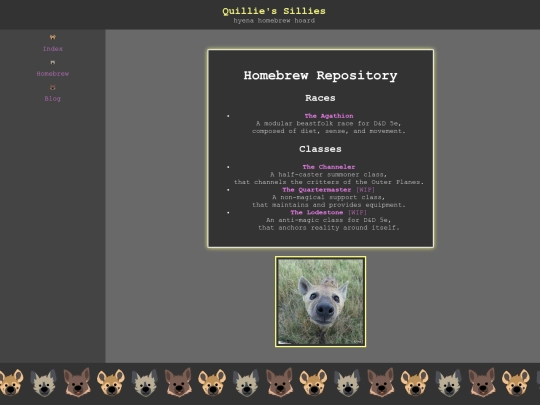This screenshot has width=540, height=405.
Task: Click the 'hyena homebrew hoard' subtitle
Action: click(x=274, y=21)
